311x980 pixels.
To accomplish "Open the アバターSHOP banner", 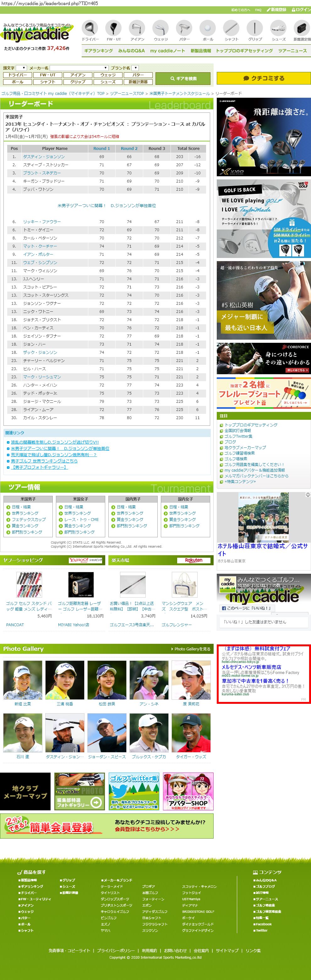I will (x=188, y=791).
